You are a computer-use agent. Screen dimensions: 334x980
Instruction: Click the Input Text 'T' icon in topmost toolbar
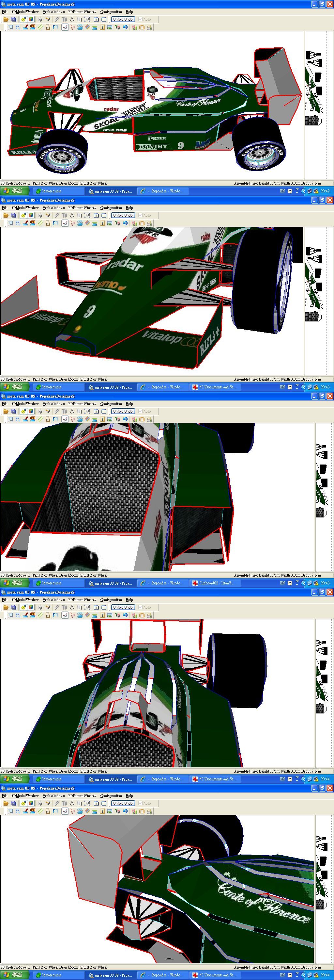click(x=102, y=27)
